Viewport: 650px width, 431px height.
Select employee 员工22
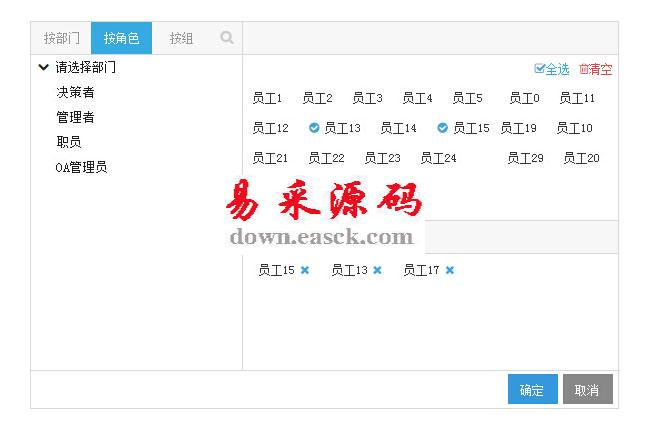tap(327, 158)
